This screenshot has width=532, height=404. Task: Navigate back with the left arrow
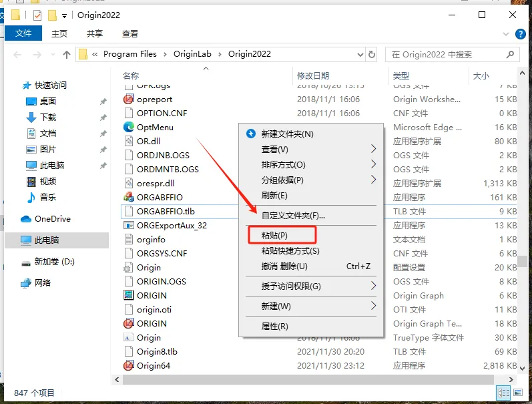[17, 54]
